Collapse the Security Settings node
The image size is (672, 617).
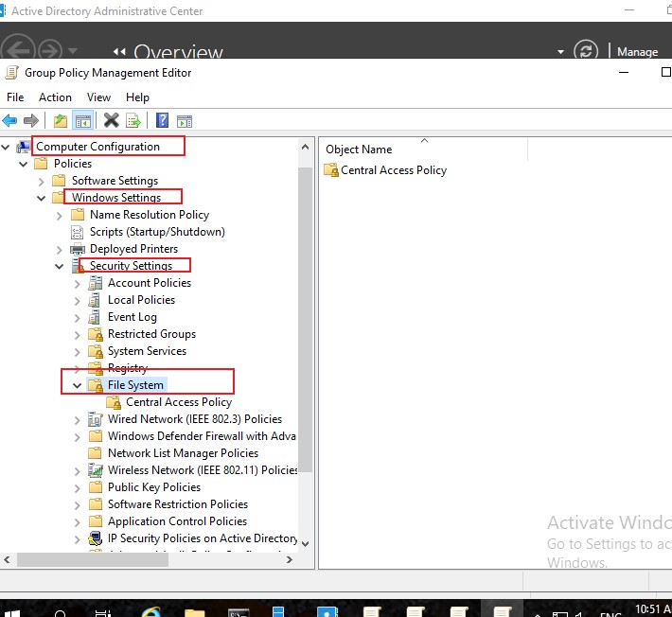pos(60,267)
